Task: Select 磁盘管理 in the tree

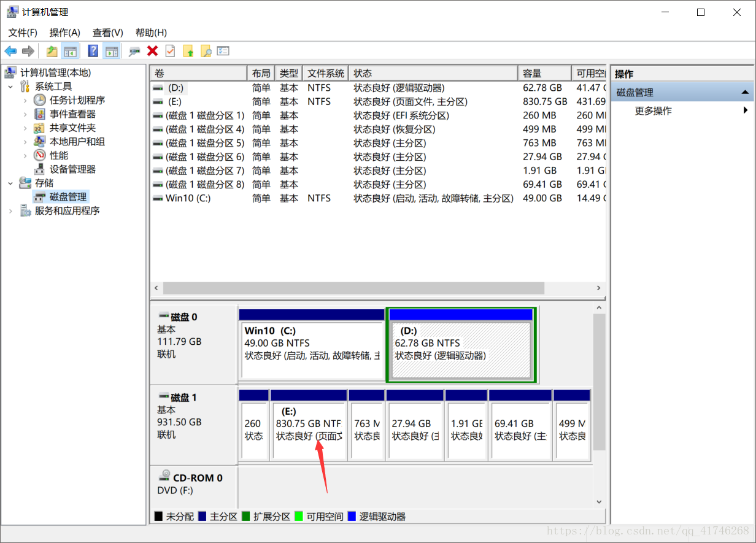Action: (68, 197)
